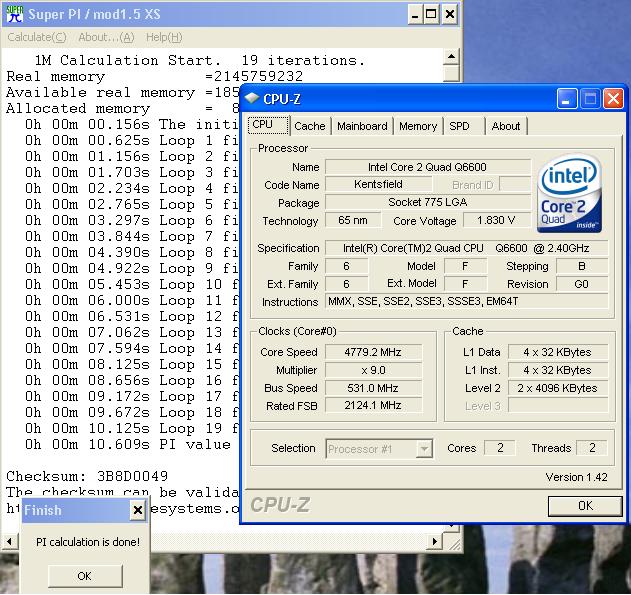The image size is (631, 595).
Task: Click the Super PI title bar icon
Action: 15,14
